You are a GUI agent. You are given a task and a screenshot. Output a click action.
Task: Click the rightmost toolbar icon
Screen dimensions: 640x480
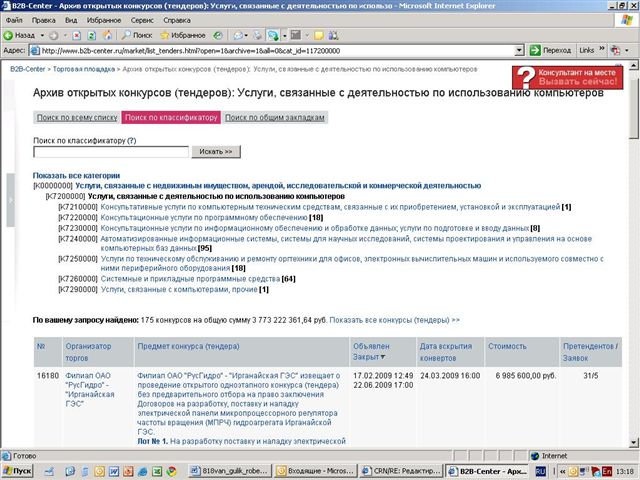point(333,36)
